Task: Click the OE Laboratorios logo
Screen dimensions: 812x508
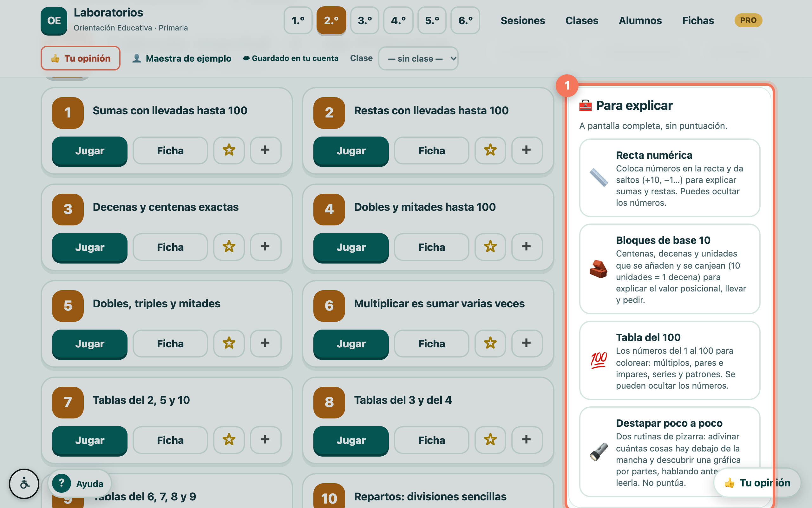Action: tap(54, 21)
